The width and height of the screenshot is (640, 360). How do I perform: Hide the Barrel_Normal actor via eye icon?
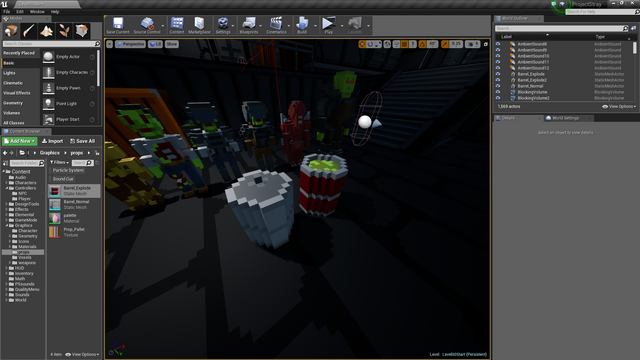[498, 86]
